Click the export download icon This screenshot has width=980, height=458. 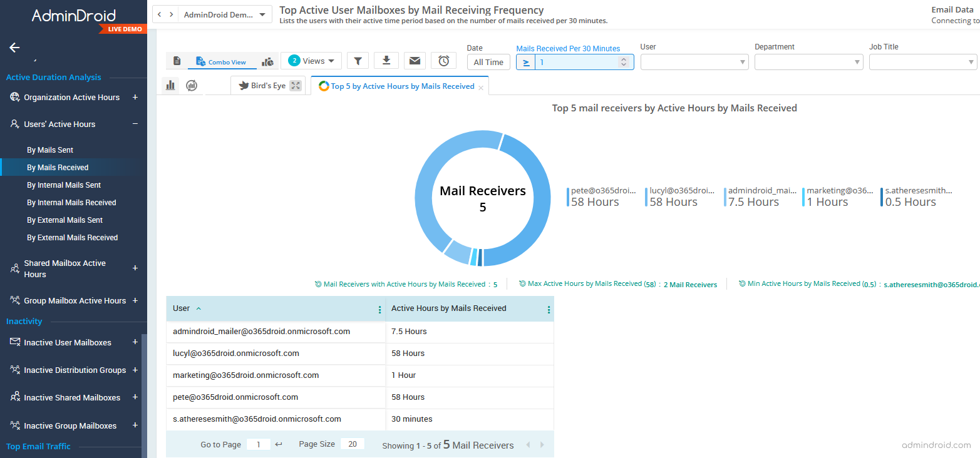click(x=386, y=60)
